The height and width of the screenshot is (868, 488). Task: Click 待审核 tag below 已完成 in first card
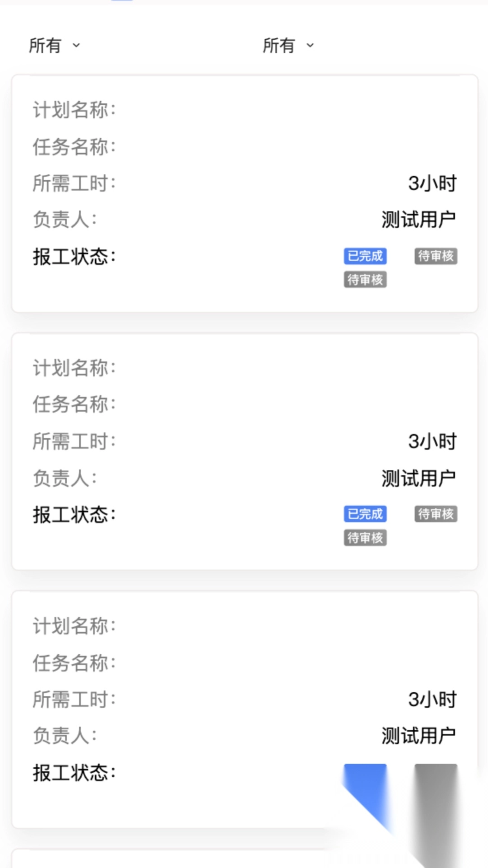pos(365,280)
